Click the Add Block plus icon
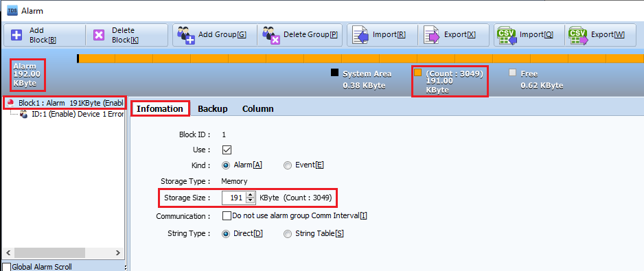644x271 pixels. 16,35
